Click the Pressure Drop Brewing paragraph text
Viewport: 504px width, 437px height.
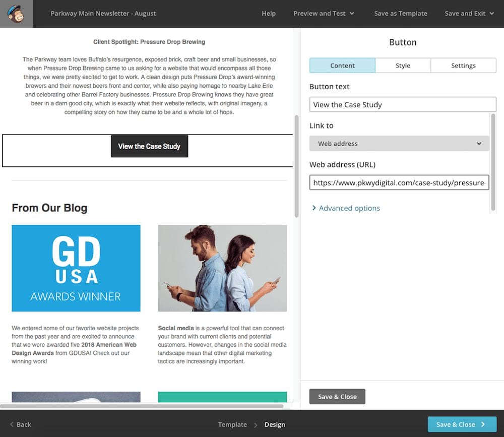[149, 86]
